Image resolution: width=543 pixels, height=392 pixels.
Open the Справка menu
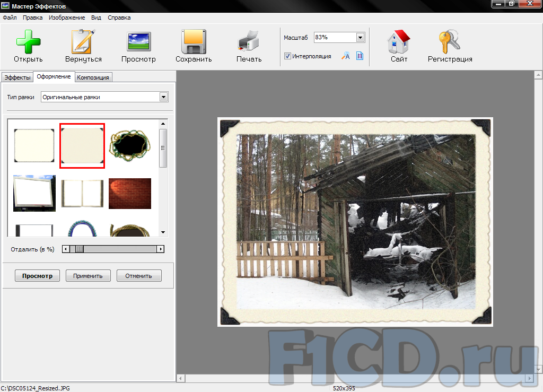point(119,18)
